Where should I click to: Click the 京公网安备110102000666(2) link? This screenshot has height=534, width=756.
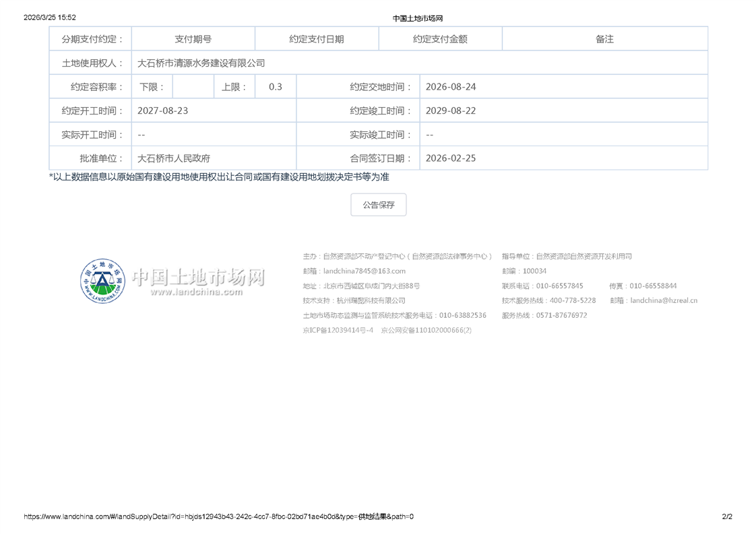coord(426,330)
